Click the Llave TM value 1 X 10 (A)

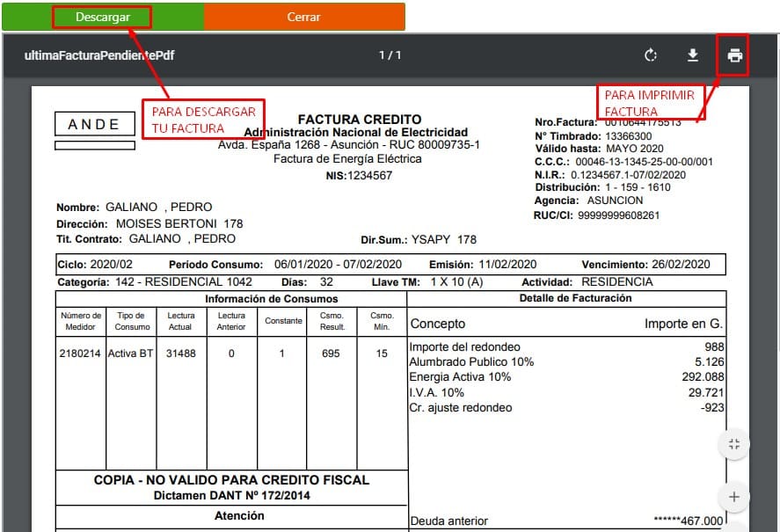[456, 282]
